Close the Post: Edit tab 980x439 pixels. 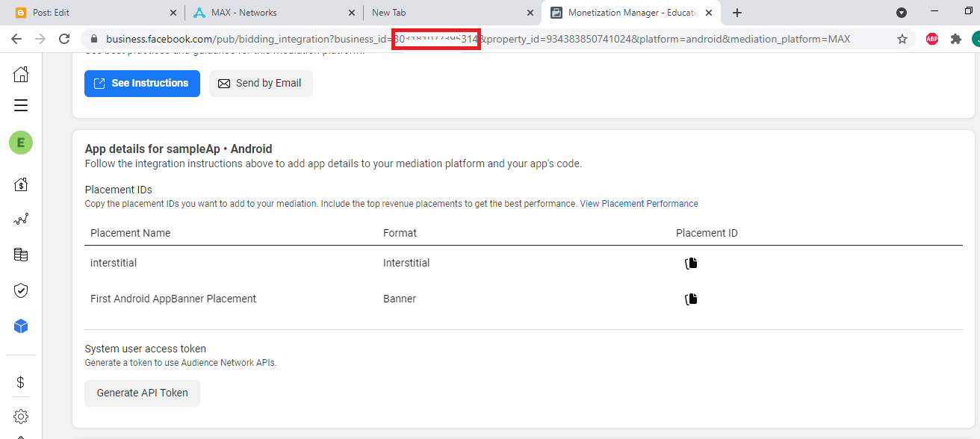pos(173,13)
